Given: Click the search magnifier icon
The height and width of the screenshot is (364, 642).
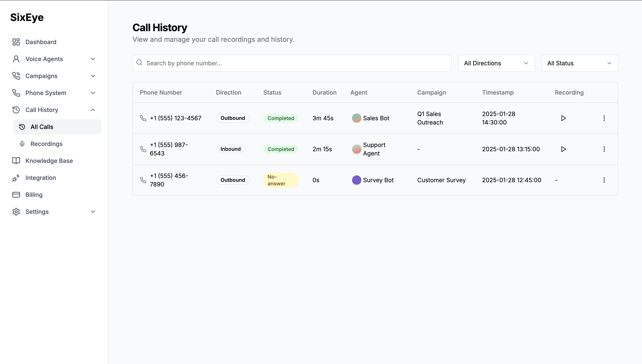Looking at the screenshot, I should [x=139, y=63].
